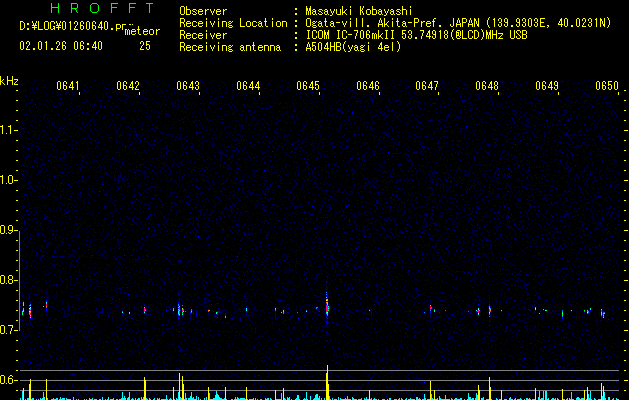Click the Ogata-vill. Akita-Pref. JAPAN location text

point(458,23)
